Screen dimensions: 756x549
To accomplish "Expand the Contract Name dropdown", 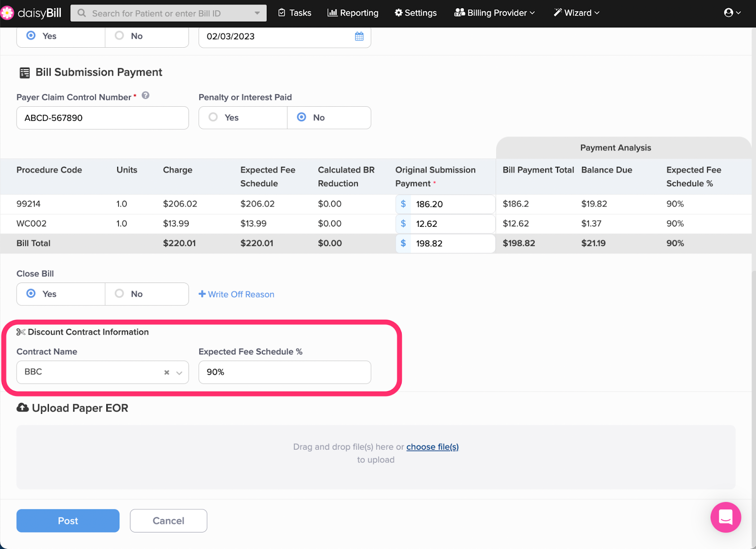I will (x=180, y=373).
